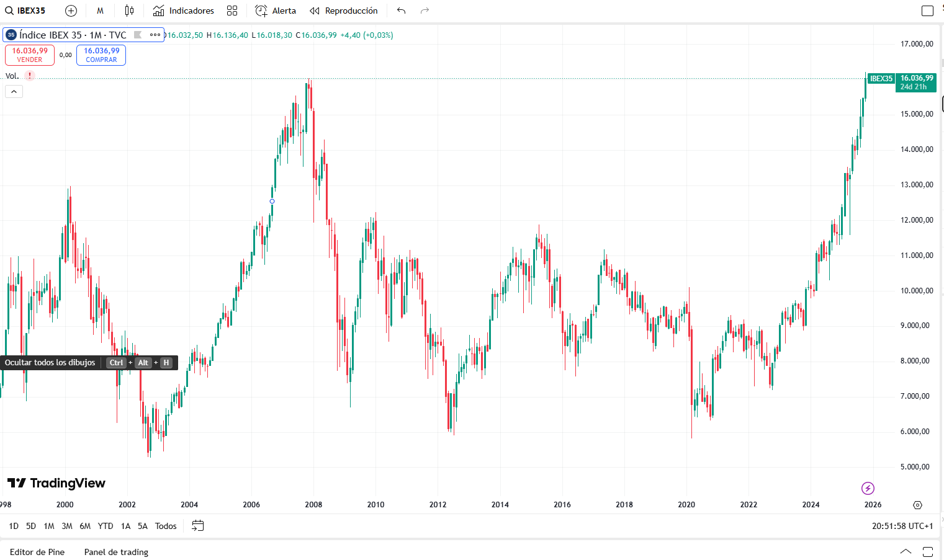Image resolution: width=944 pixels, height=560 pixels.
Task: Click the lightning quick-trade icon near the chart
Action: [867, 488]
